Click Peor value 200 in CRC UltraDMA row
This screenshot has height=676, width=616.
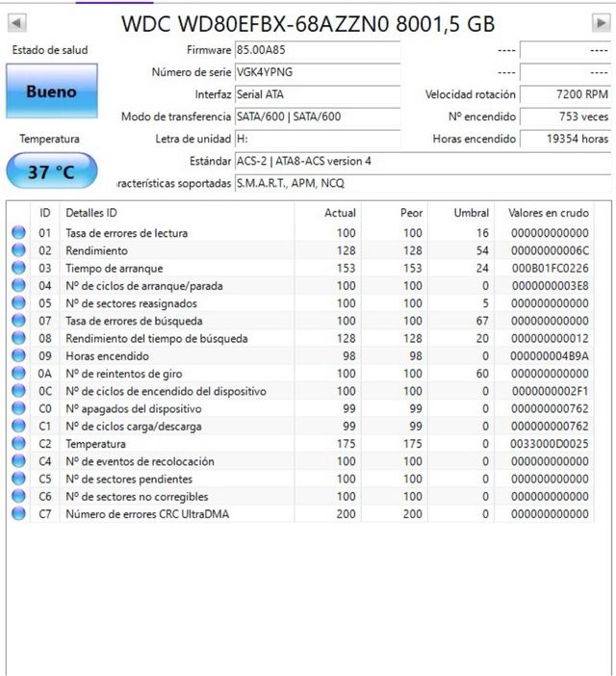pyautogui.click(x=413, y=514)
